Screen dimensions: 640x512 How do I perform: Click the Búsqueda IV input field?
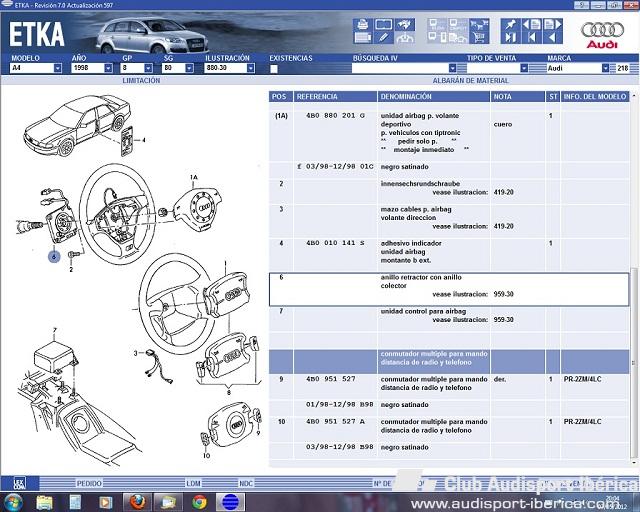tap(400, 68)
